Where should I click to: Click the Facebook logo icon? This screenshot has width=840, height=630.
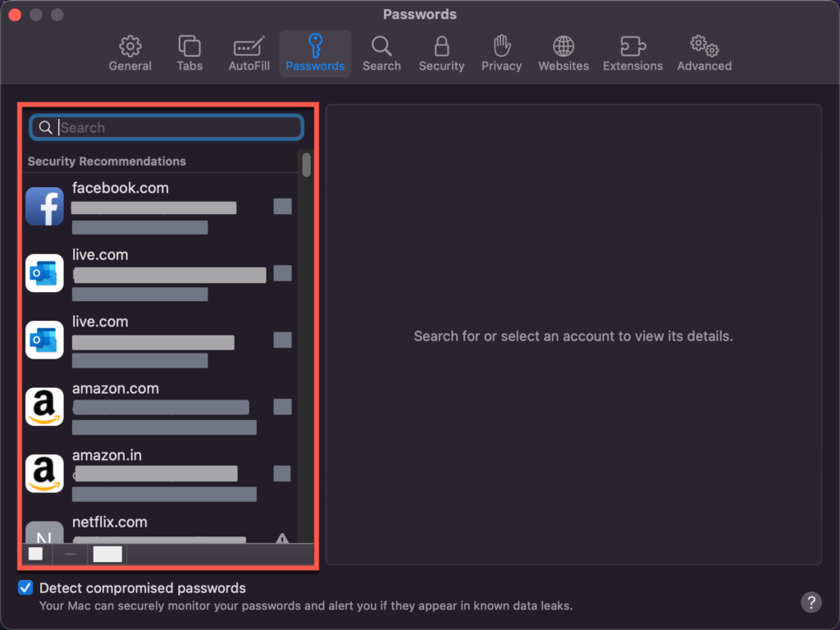click(x=44, y=206)
